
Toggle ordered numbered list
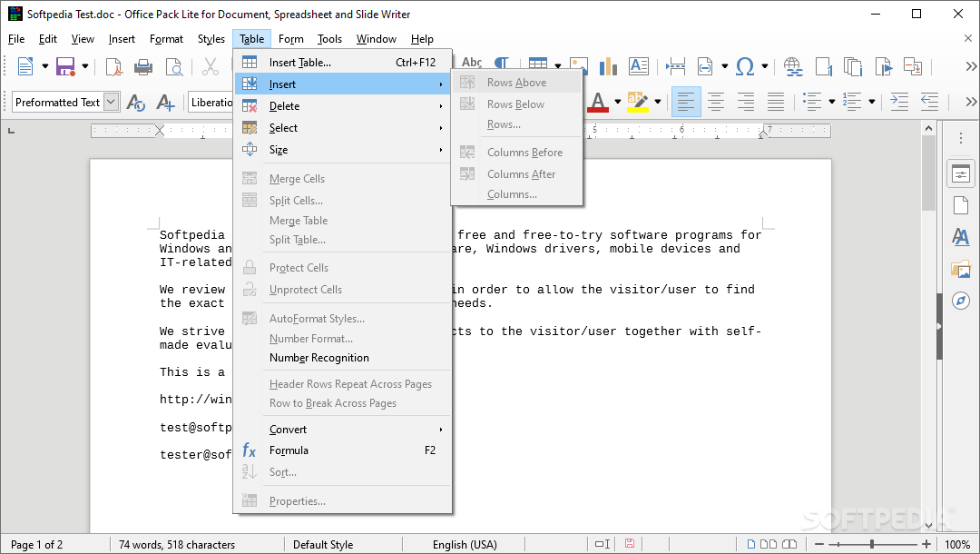[x=852, y=102]
